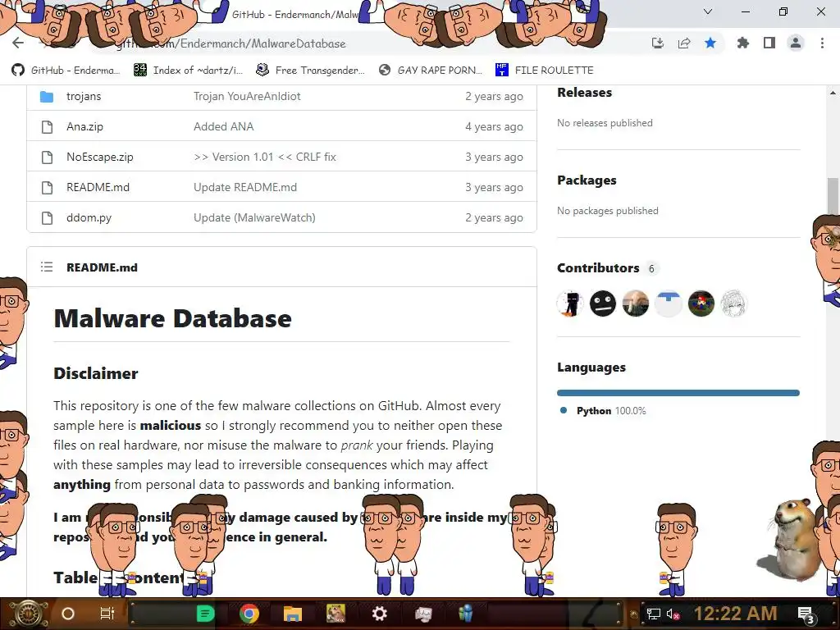Open the Releases heading link
The image size is (840, 630).
coord(584,93)
